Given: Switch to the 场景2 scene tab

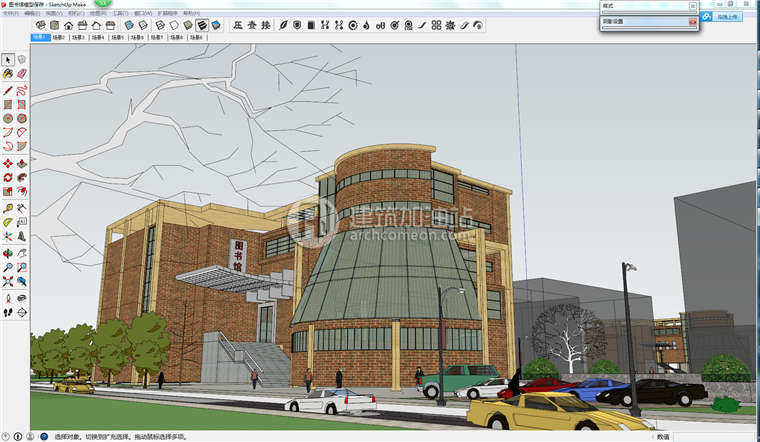Looking at the screenshot, I should (59, 37).
